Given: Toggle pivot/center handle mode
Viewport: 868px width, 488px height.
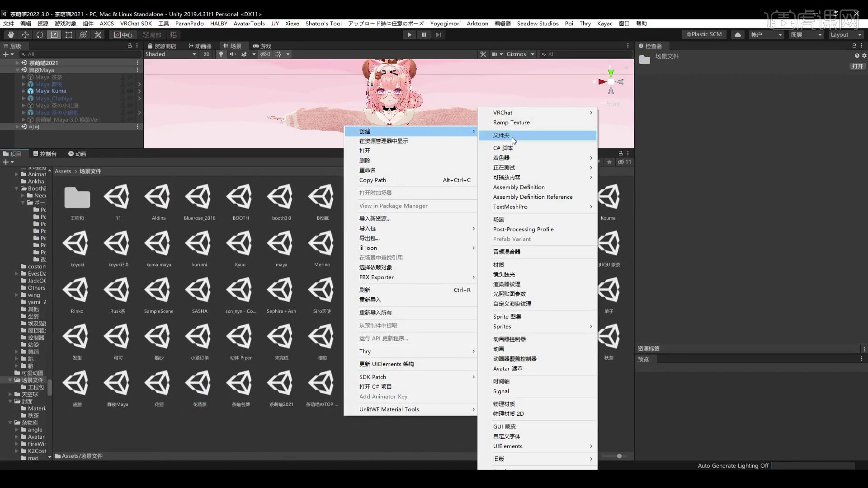Looking at the screenshot, I should pyautogui.click(x=123, y=34).
